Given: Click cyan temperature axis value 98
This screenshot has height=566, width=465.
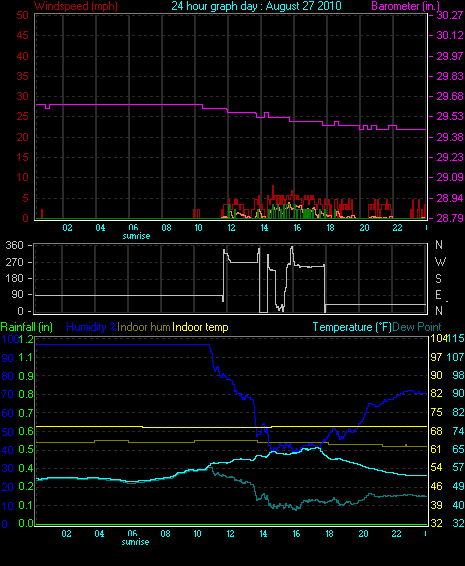Looking at the screenshot, I should coord(458,375).
